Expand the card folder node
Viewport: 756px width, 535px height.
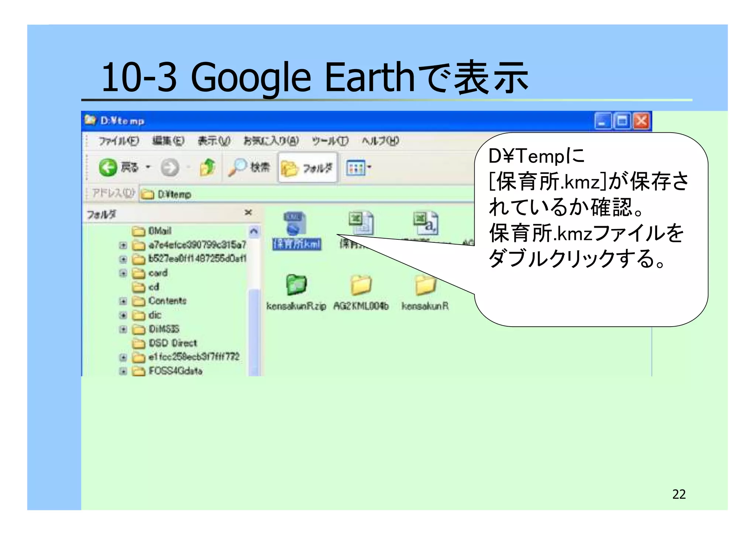(x=123, y=273)
